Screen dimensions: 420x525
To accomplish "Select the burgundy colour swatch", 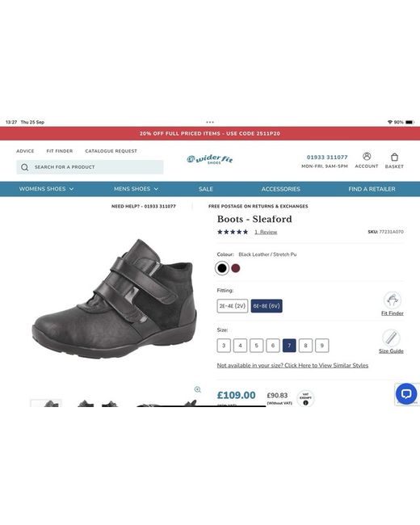I will point(236,268).
